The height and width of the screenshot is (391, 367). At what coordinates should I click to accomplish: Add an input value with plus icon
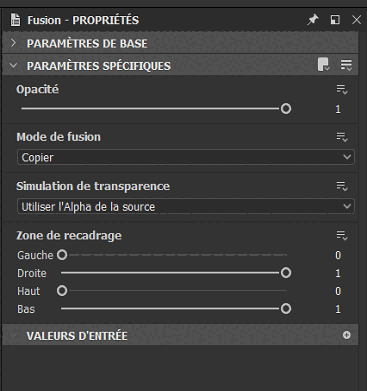click(347, 335)
